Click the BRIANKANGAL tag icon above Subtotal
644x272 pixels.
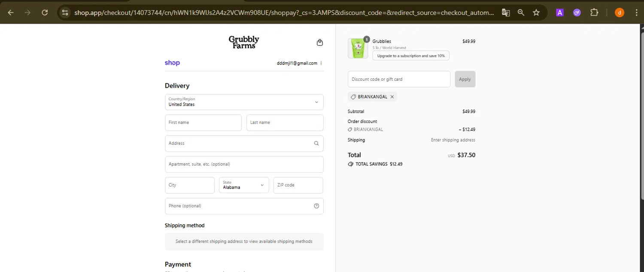tap(354, 97)
